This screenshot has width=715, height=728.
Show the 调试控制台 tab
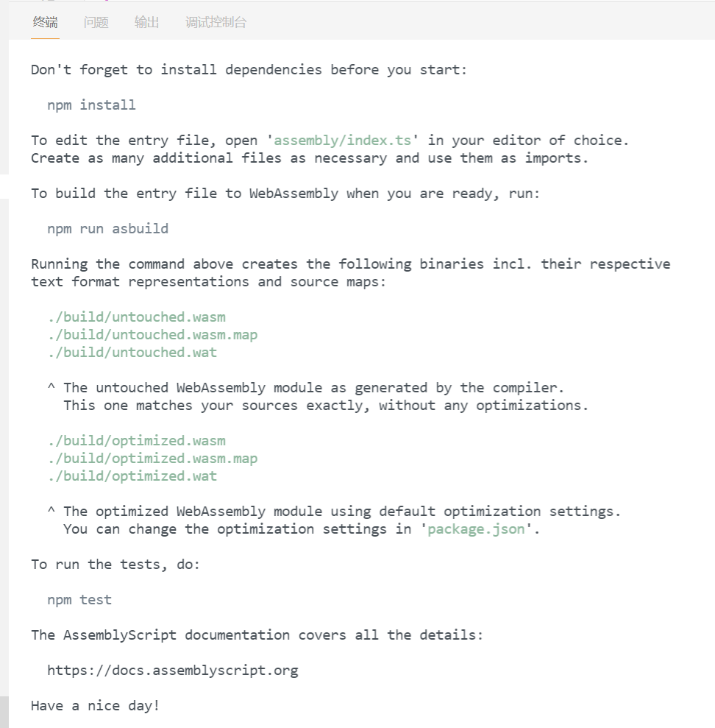(216, 23)
